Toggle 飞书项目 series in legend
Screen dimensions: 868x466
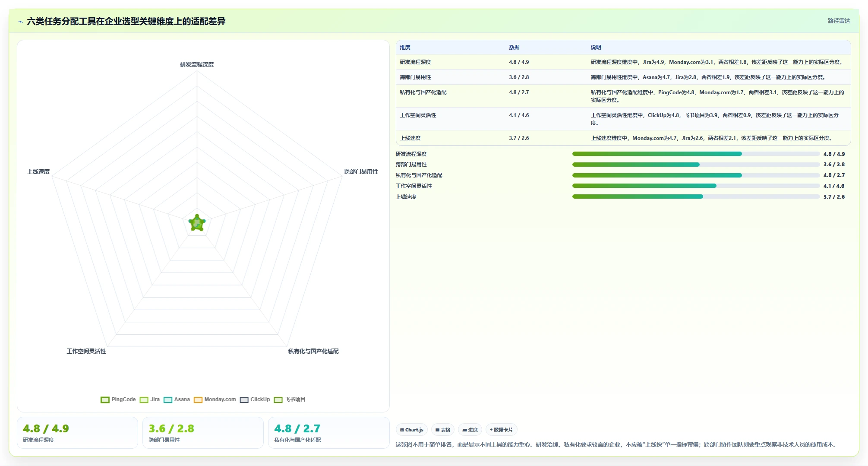click(x=290, y=399)
